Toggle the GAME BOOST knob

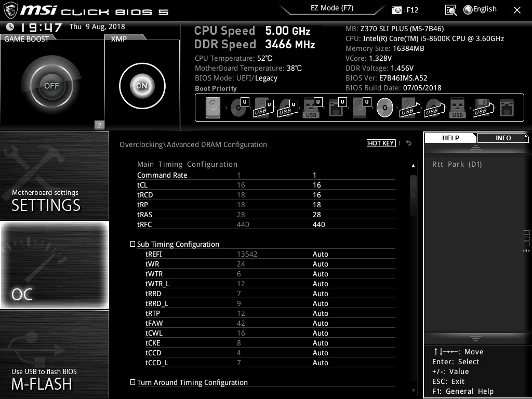click(51, 86)
